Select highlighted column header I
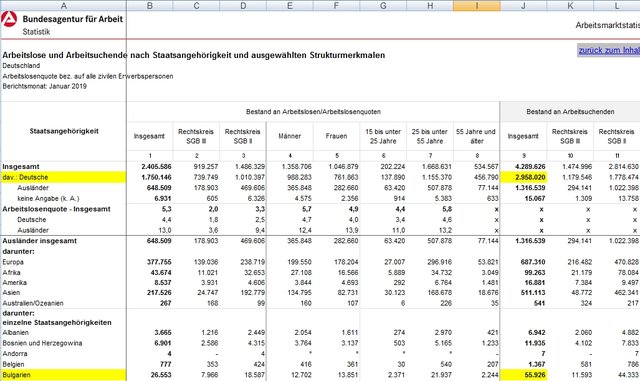This screenshot has width=640, height=381. point(477,5)
